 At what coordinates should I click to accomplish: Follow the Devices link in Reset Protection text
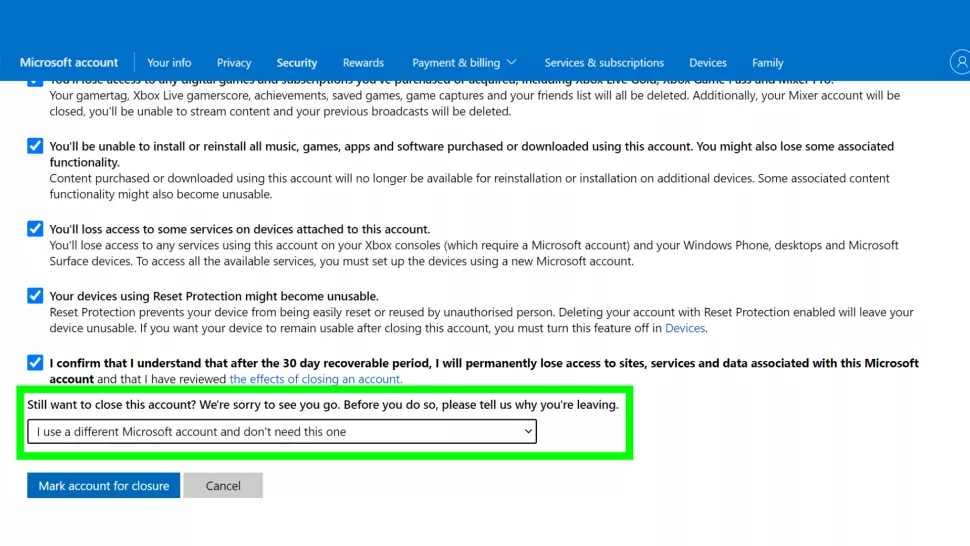click(685, 328)
